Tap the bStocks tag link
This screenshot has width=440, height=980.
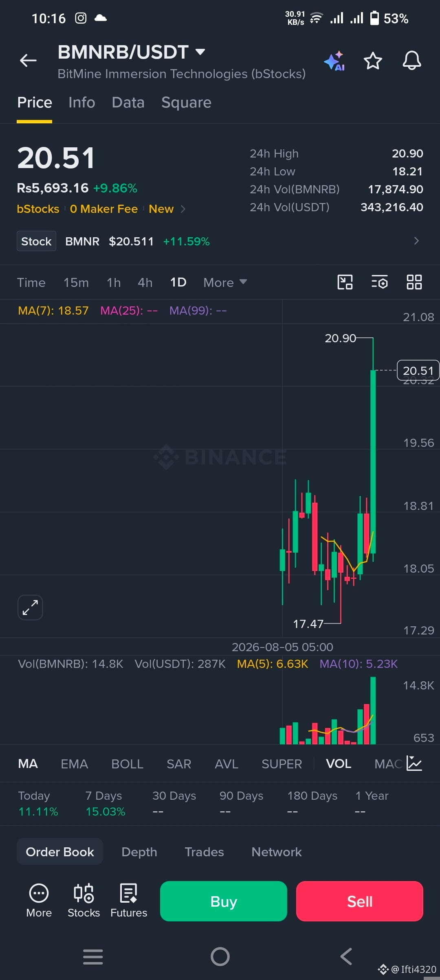pyautogui.click(x=38, y=209)
